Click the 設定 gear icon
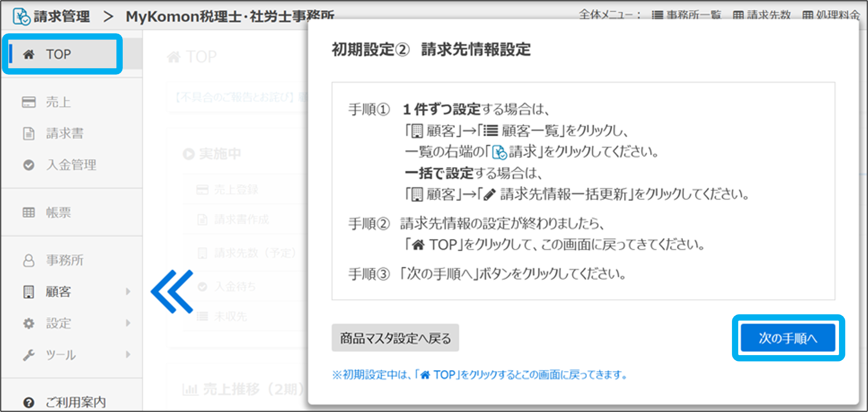The image size is (868, 412). coord(29,324)
